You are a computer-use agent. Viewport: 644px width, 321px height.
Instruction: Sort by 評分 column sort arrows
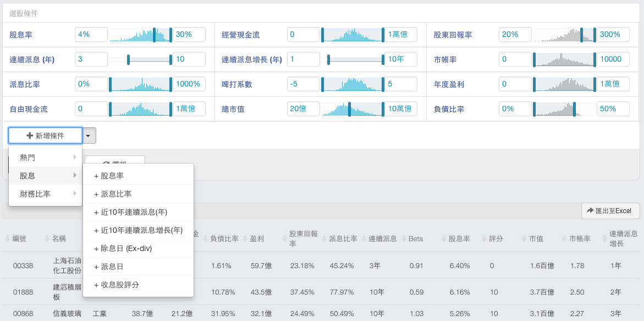click(x=485, y=238)
